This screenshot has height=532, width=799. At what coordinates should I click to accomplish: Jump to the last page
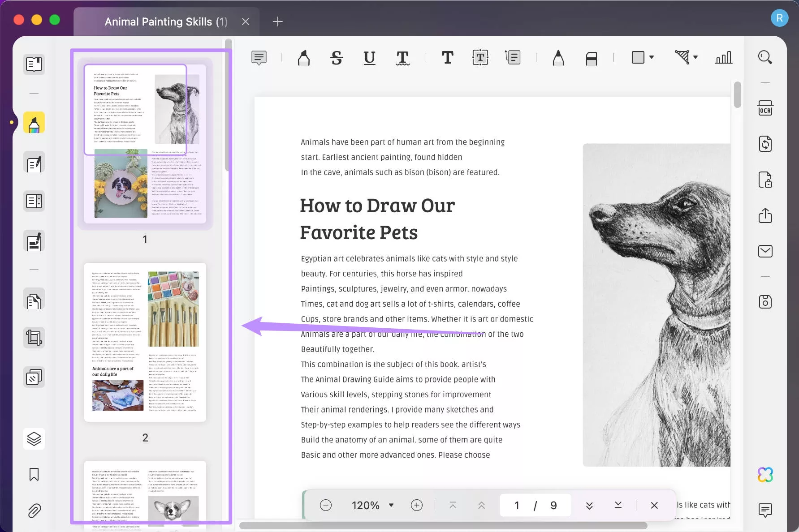pyautogui.click(x=618, y=505)
